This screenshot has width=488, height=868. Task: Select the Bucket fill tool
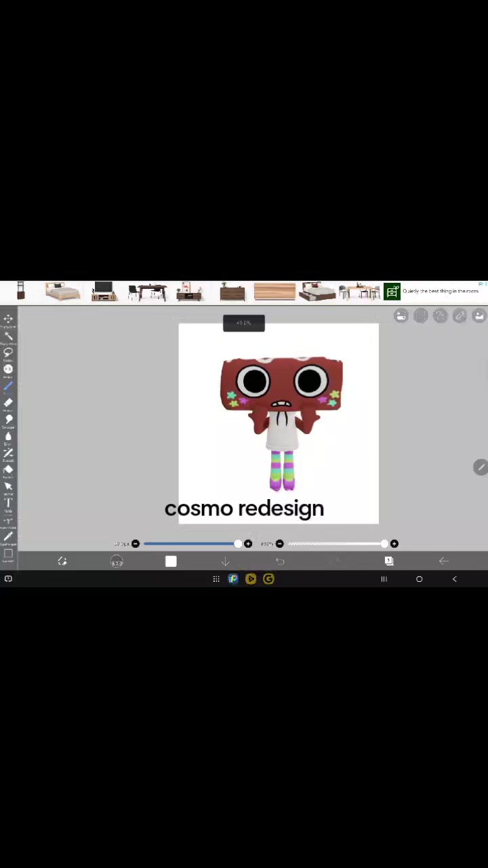[8, 469]
